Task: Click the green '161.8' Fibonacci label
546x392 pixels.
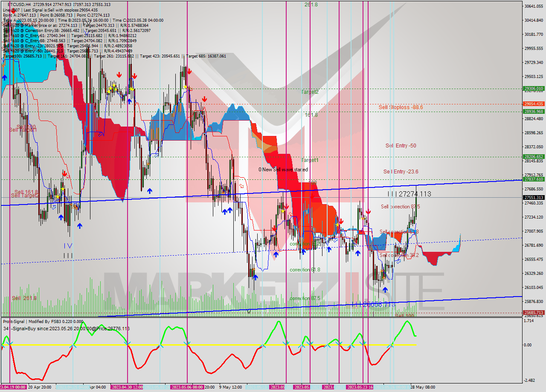Action: pos(311,115)
